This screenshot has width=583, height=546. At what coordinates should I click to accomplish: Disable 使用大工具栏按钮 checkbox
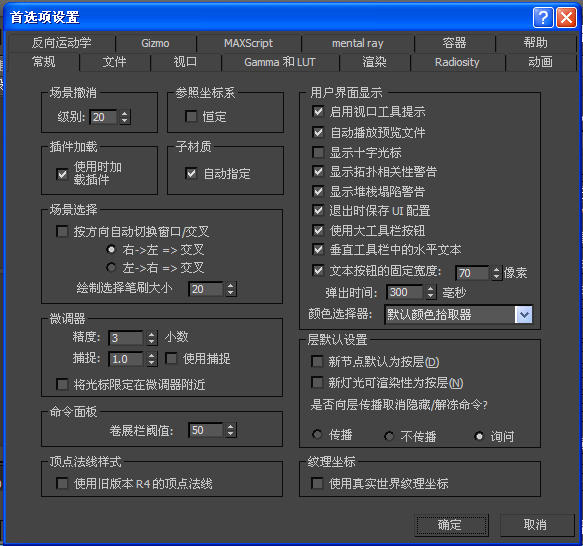click(318, 231)
